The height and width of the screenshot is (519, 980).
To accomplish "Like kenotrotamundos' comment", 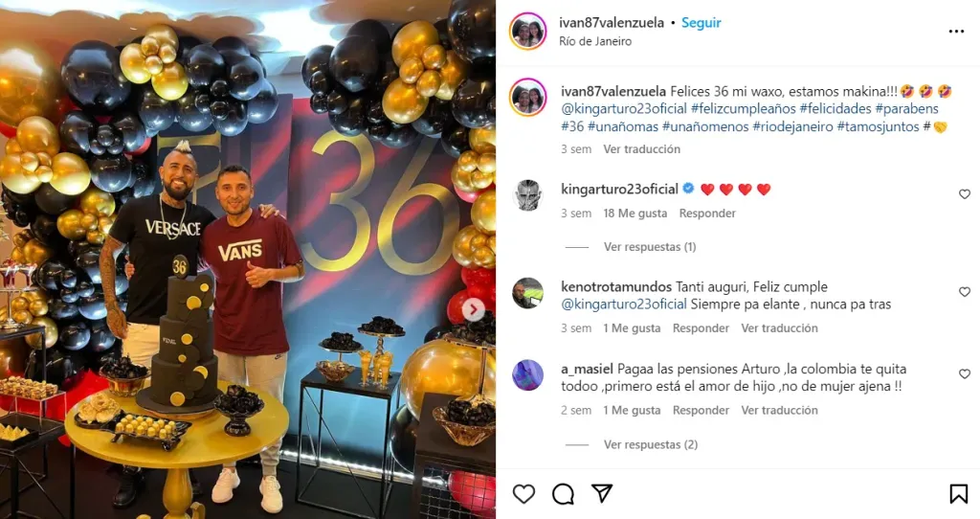I will coord(965,292).
